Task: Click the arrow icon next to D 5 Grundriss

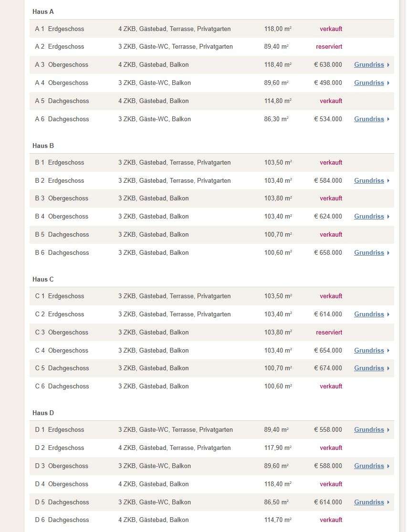Action: coord(388,502)
